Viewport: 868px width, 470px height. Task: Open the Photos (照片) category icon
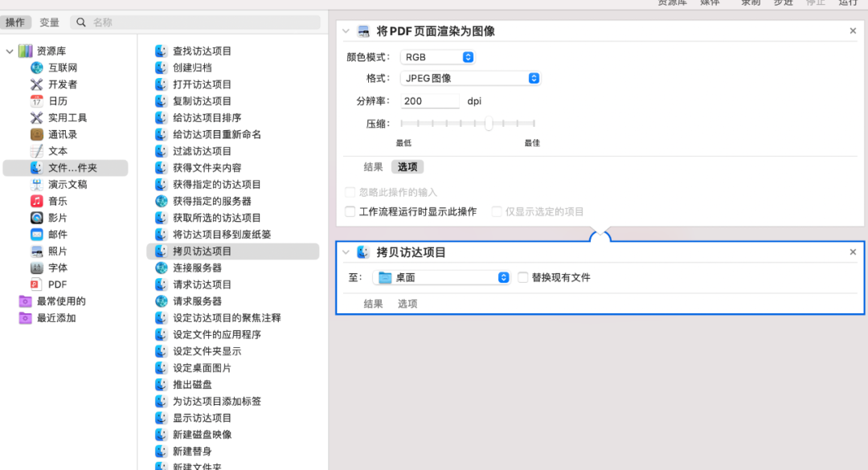tap(36, 251)
